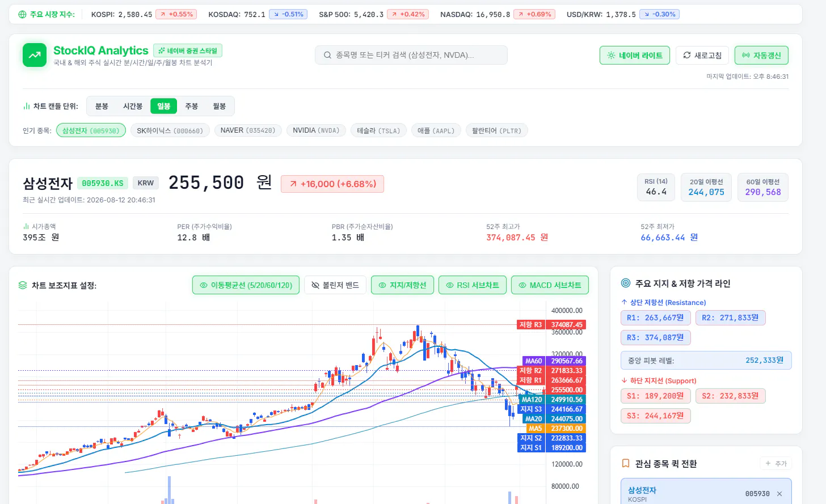Click the StockIQ Analytics green logo icon
Viewport: 826px width, 504px height.
[x=35, y=55]
